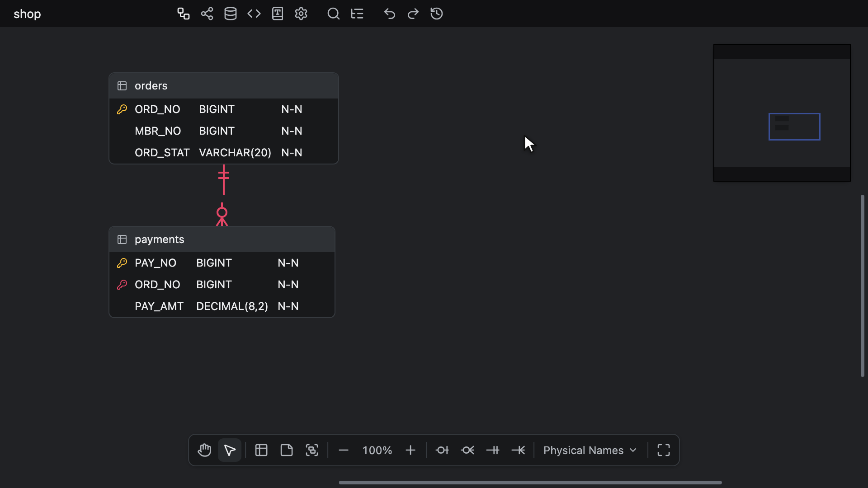Select PAY_NO column name
The height and width of the screenshot is (488, 868).
[x=156, y=263]
